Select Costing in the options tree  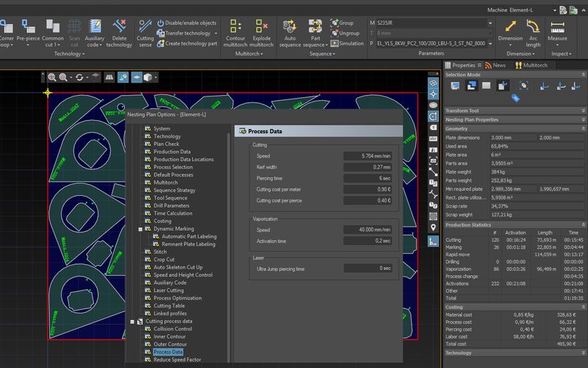[x=162, y=222]
